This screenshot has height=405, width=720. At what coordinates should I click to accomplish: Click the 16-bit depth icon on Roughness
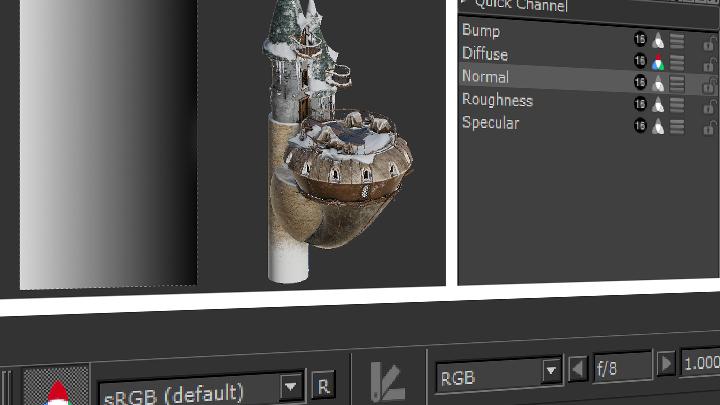click(640, 105)
